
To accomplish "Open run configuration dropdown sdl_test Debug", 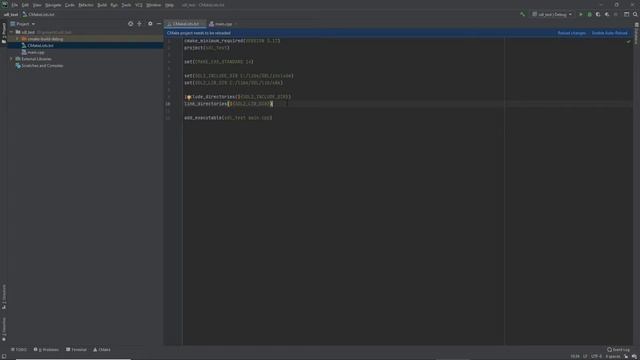I will pos(552,14).
